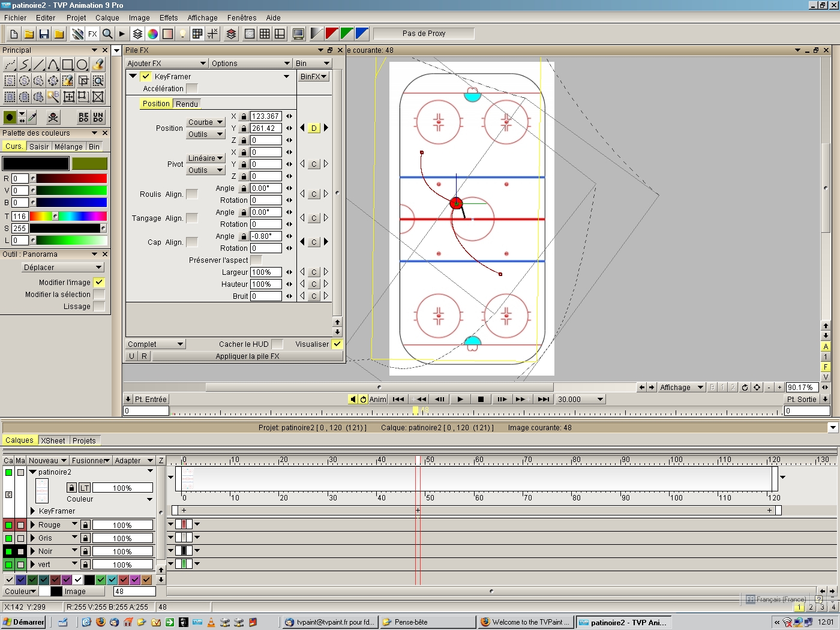This screenshot has width=840, height=630.
Task: Click the UNDO button
Action: (x=98, y=118)
